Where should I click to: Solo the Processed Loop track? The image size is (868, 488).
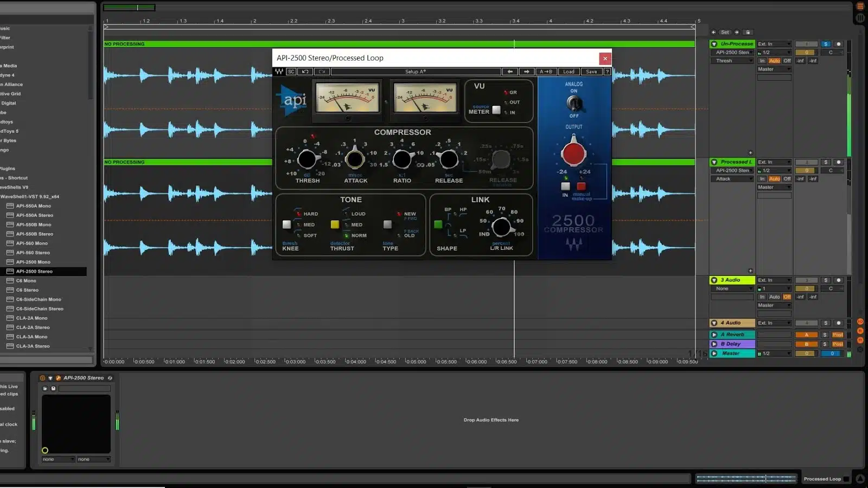tap(826, 162)
